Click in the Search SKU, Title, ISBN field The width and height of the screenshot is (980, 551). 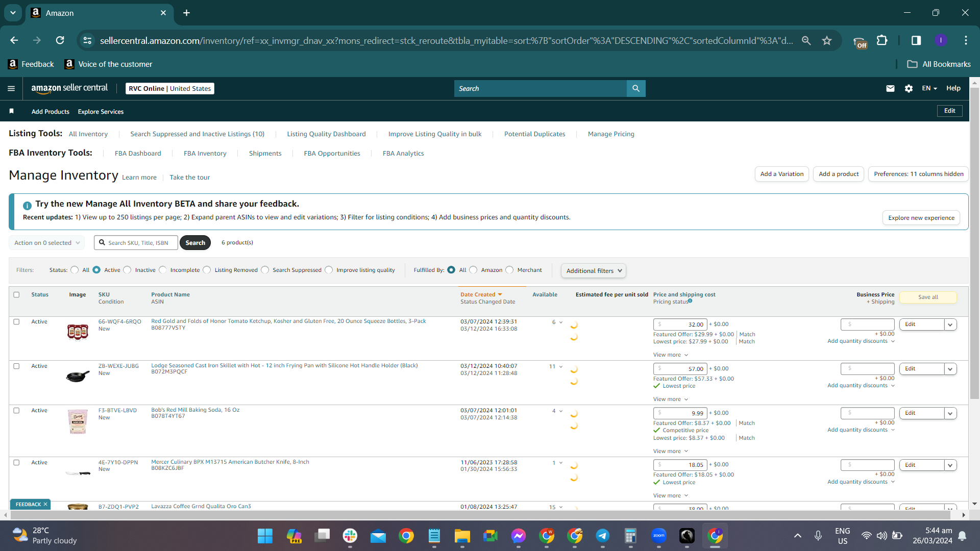click(x=136, y=243)
